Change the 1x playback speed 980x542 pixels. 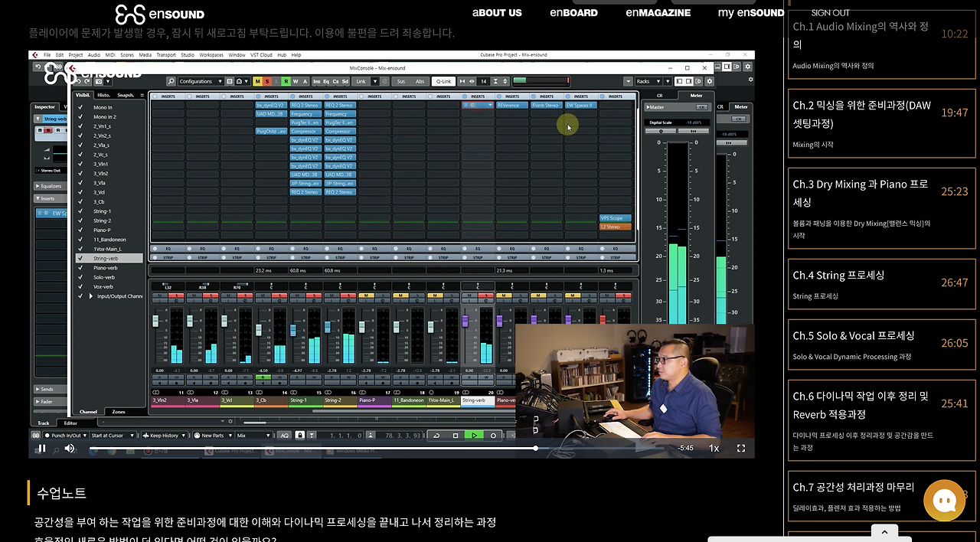coord(714,448)
